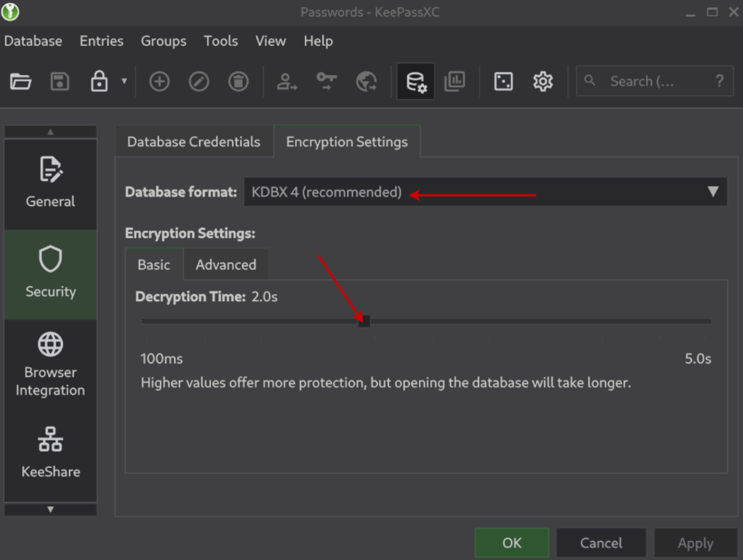Image resolution: width=743 pixels, height=560 pixels.
Task: Click the lock database icon
Action: pos(99,82)
